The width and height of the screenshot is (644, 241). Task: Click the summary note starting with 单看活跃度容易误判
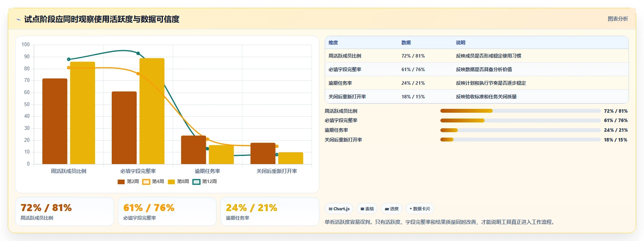point(440,222)
